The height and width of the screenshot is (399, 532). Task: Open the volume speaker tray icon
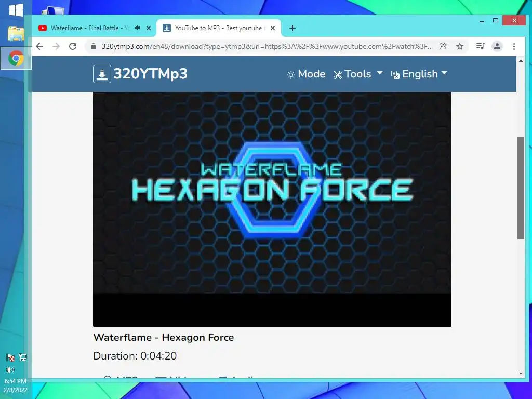pyautogui.click(x=10, y=369)
